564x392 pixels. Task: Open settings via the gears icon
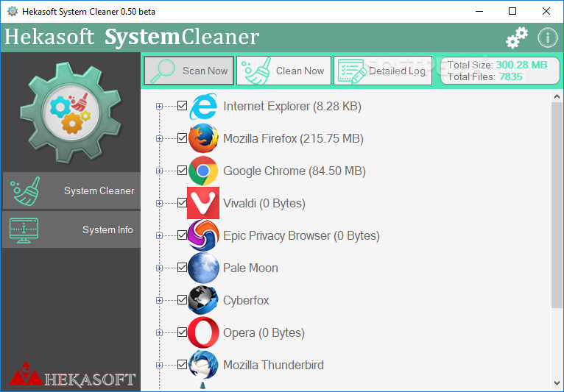[x=517, y=38]
